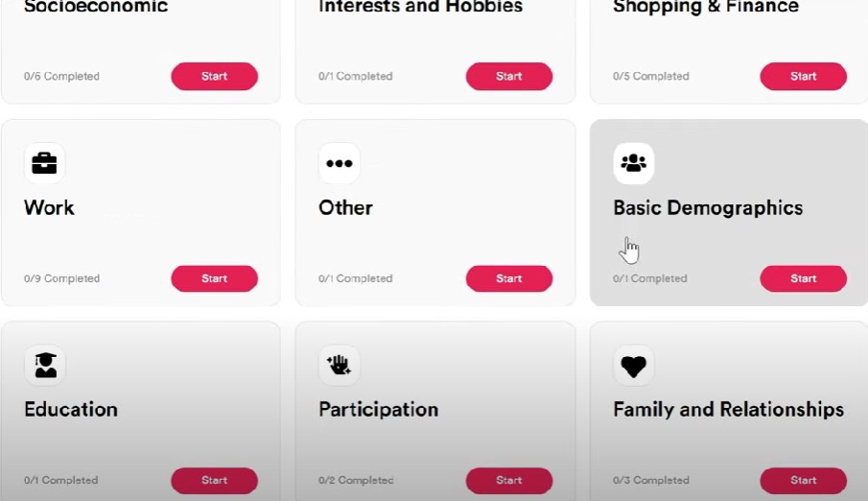Click the three-dots icon on Other card
Viewport: 868px width, 501px height.
pyautogui.click(x=340, y=163)
